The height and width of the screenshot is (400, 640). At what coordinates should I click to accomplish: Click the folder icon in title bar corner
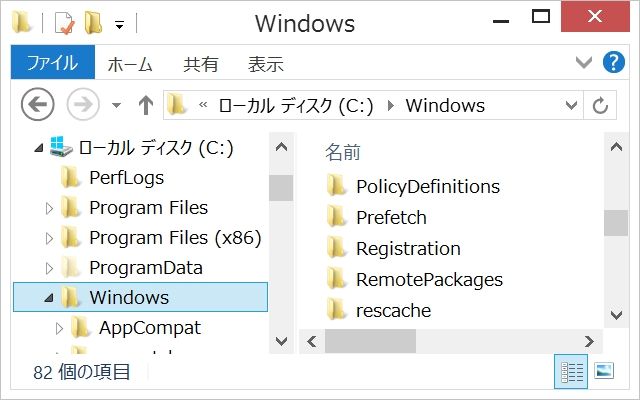[21, 22]
